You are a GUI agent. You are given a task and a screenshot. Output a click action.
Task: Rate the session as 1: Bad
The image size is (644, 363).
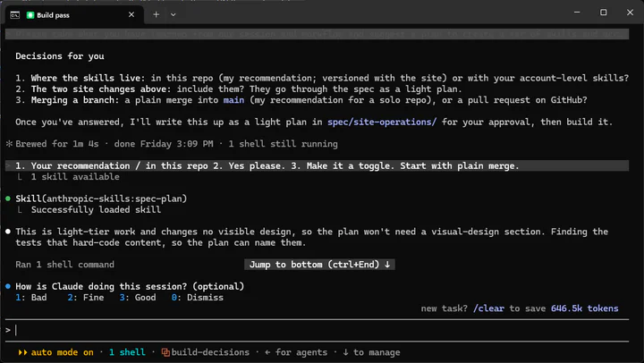coord(31,298)
